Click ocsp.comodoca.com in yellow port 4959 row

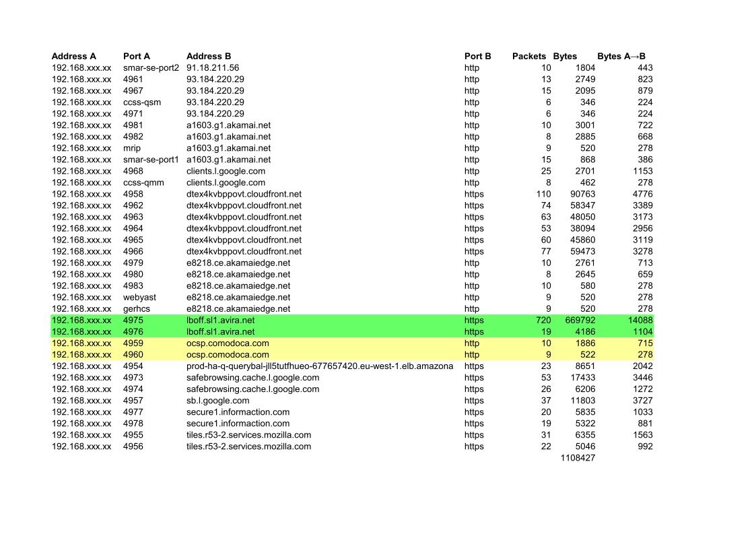point(228,343)
